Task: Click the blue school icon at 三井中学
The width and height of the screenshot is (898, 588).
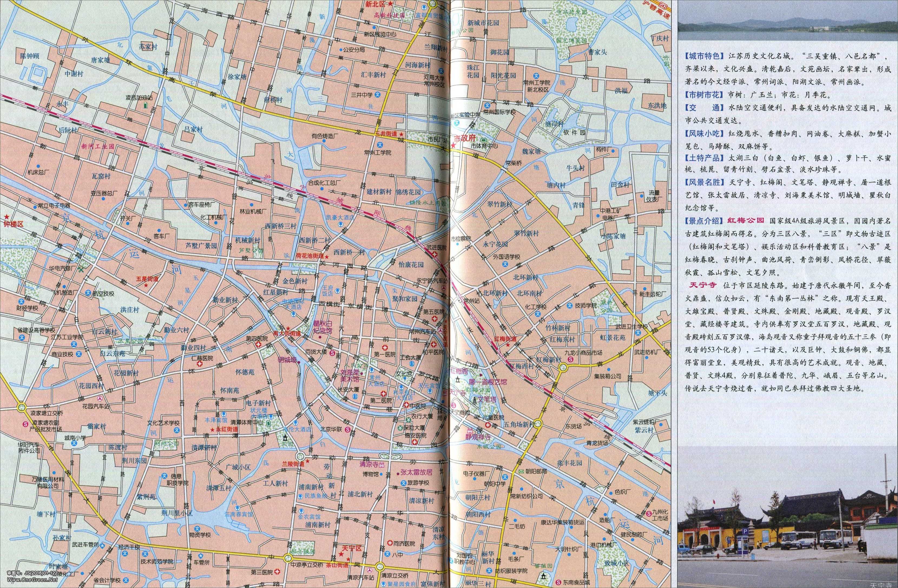Action: coord(377,95)
